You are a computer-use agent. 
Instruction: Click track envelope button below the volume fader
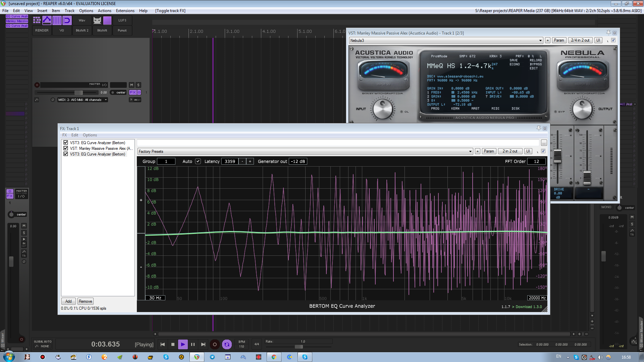[37, 100]
